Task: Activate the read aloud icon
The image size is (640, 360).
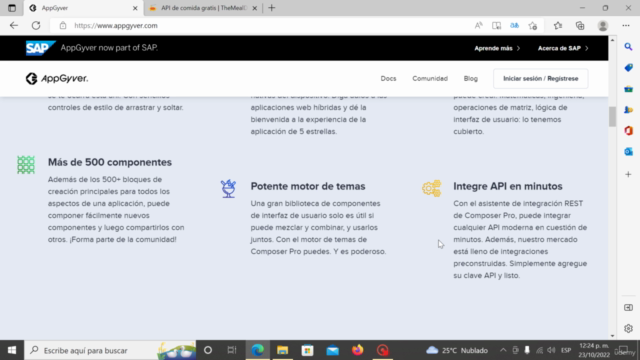Action: (x=478, y=25)
